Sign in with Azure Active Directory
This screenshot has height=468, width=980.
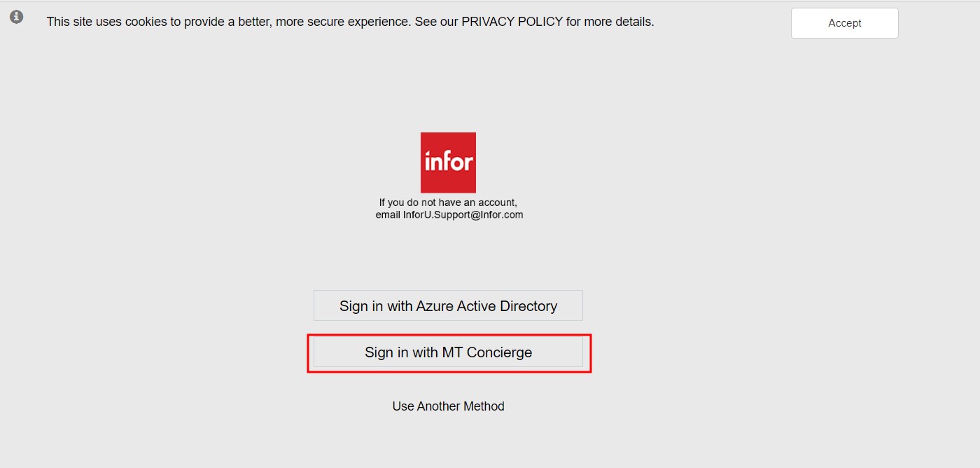pos(448,306)
